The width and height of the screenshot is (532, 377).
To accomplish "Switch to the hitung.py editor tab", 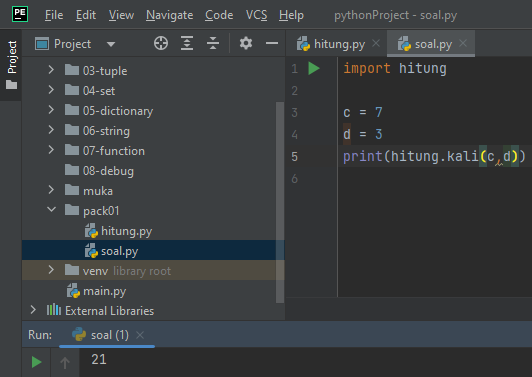I will tap(332, 44).
